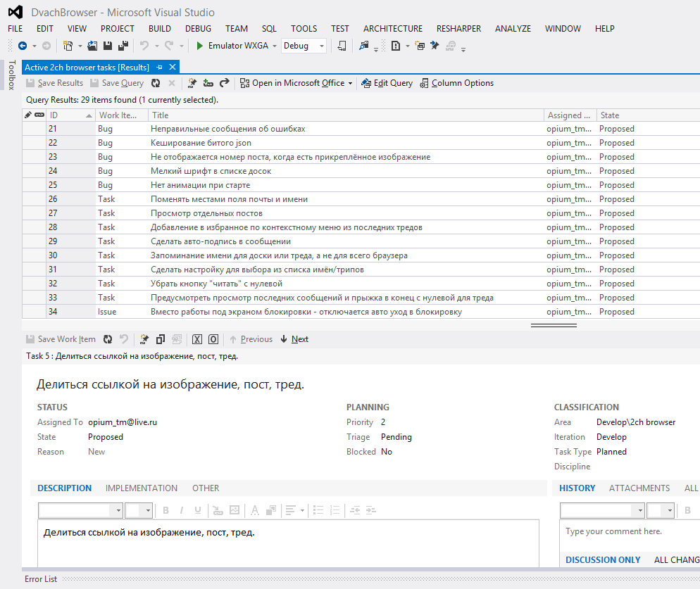The image size is (700, 589).
Task: Expand Emulator WXGA target dropdown arrow
Action: 274,46
